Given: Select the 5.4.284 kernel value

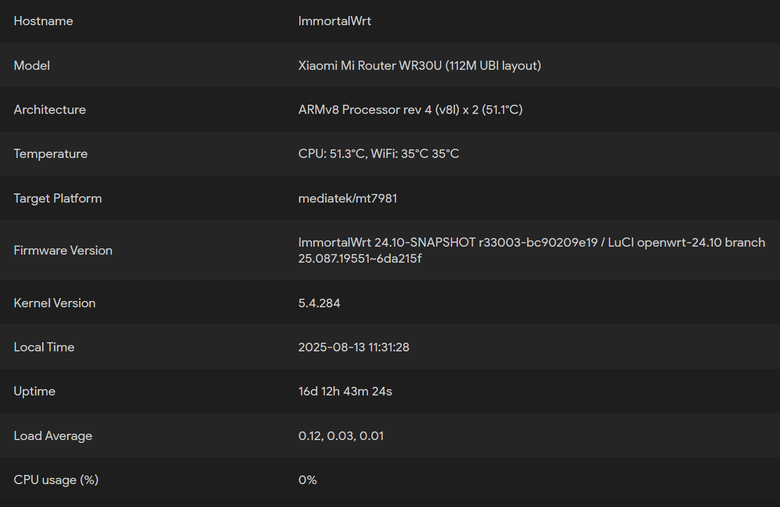Looking at the screenshot, I should (x=319, y=303).
